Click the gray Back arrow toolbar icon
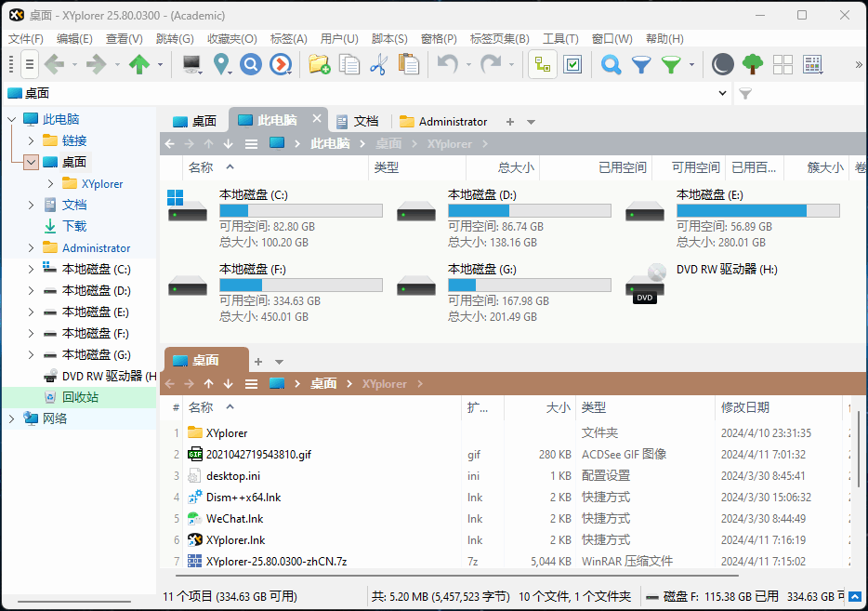The width and height of the screenshot is (868, 611). 54,64
